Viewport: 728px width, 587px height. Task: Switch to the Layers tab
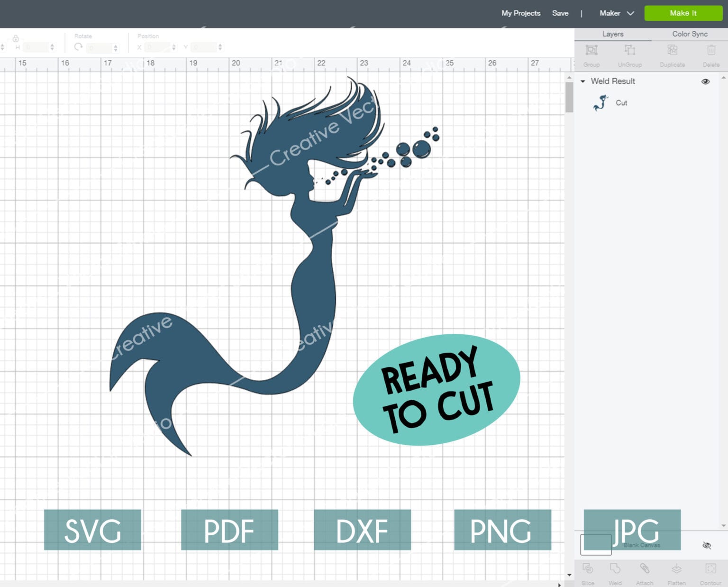coord(613,34)
